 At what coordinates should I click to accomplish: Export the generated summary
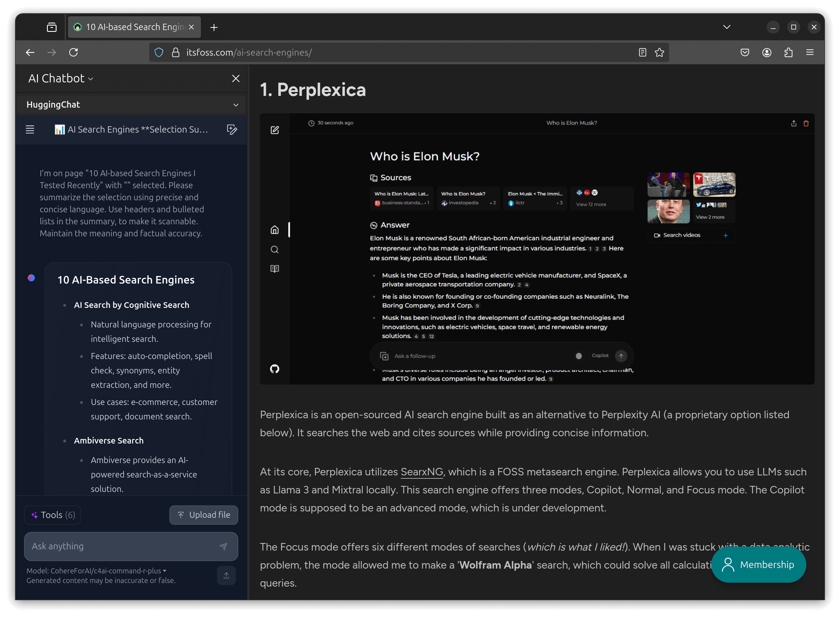(x=227, y=575)
